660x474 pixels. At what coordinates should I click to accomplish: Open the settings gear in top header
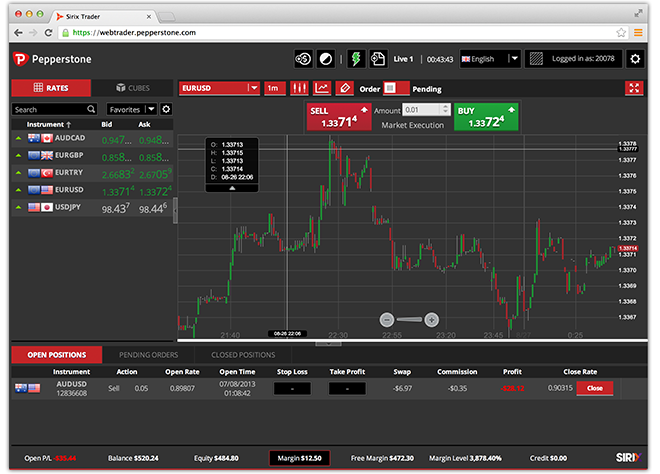[634, 59]
